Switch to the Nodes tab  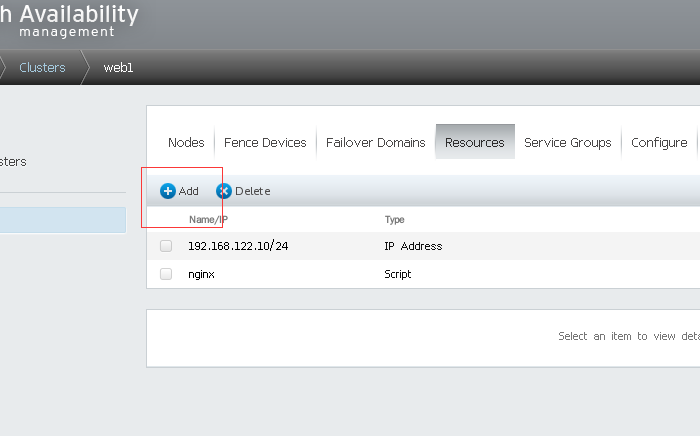[186, 143]
